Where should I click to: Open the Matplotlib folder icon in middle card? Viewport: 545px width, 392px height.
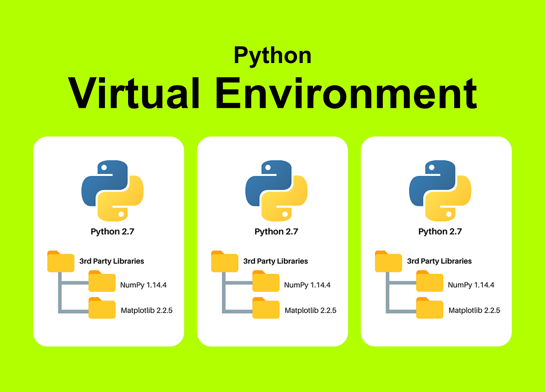[266, 308]
